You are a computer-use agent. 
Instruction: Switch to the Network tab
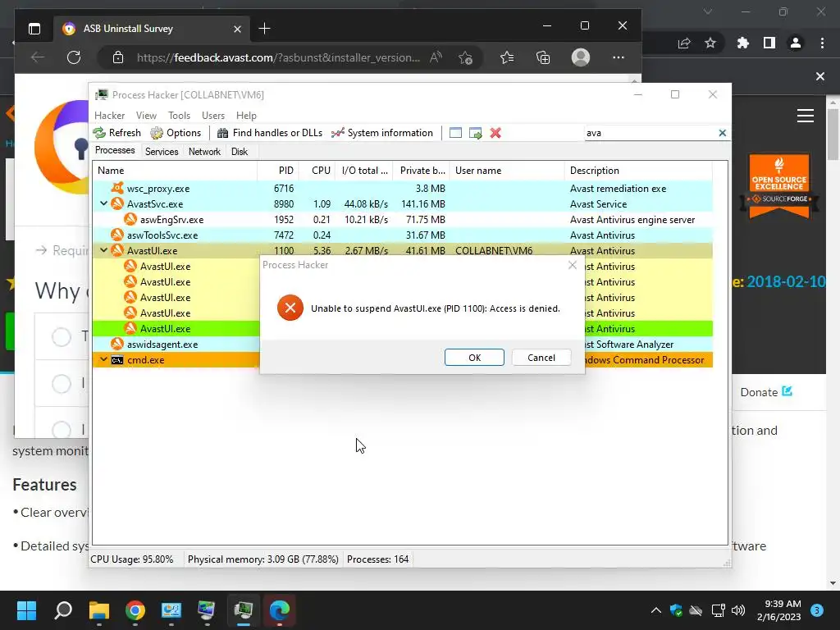pyautogui.click(x=204, y=152)
